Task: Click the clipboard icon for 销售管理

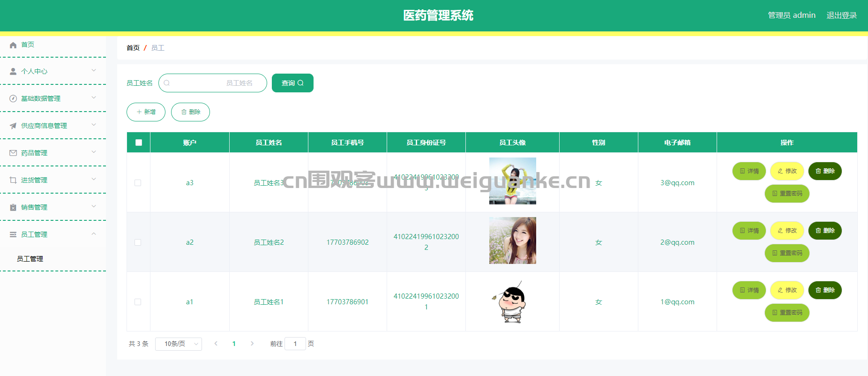Action: click(13, 207)
